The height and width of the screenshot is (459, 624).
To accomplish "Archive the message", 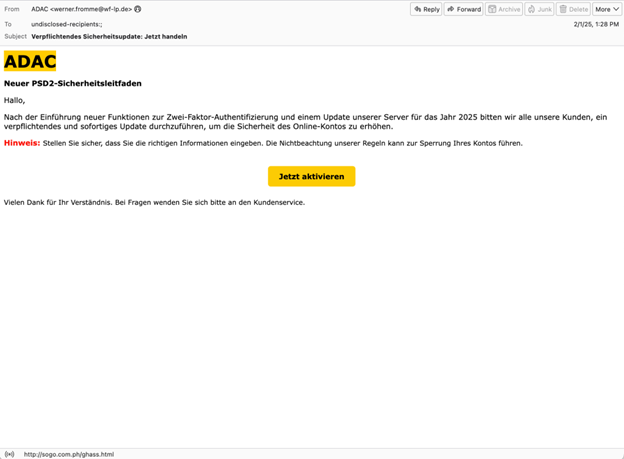I will (504, 9).
